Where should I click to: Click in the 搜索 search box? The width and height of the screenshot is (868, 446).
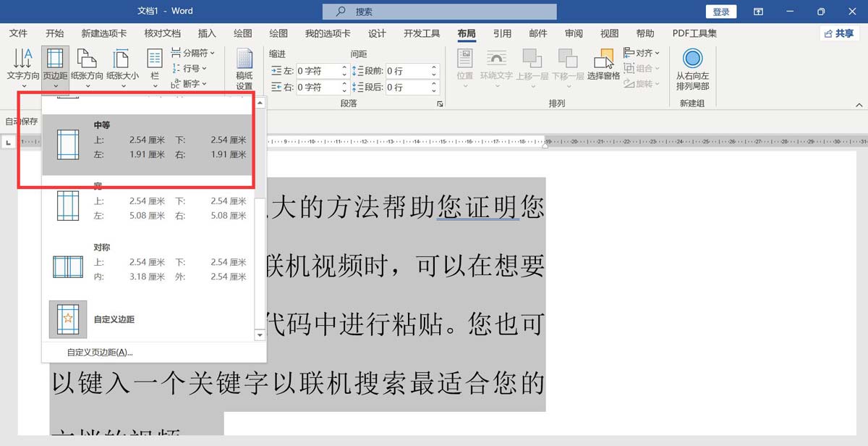(x=440, y=12)
